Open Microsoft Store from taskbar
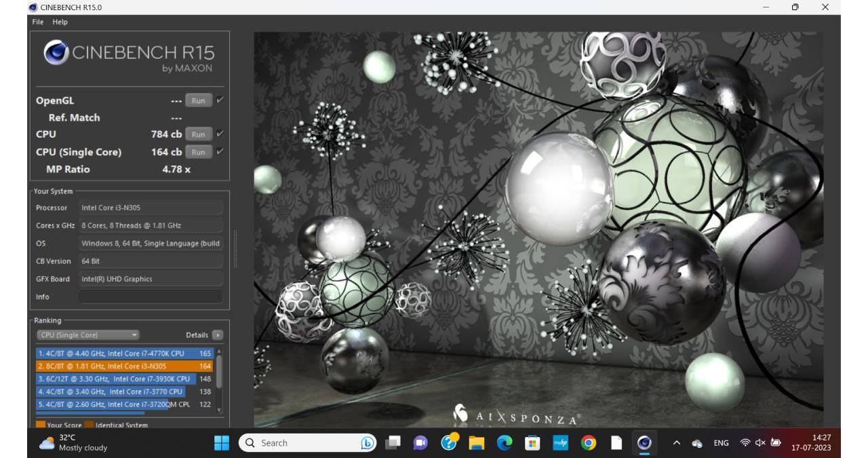868x458 pixels. click(x=532, y=443)
